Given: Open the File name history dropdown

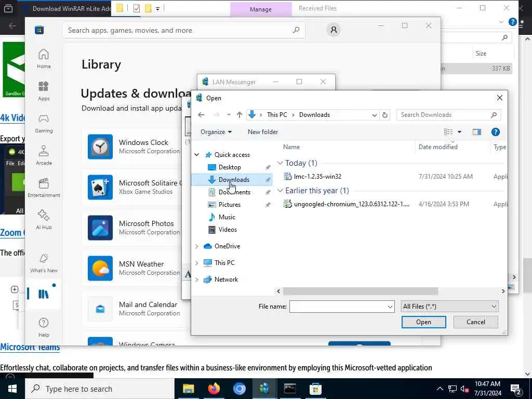Looking at the screenshot, I should [390, 307].
